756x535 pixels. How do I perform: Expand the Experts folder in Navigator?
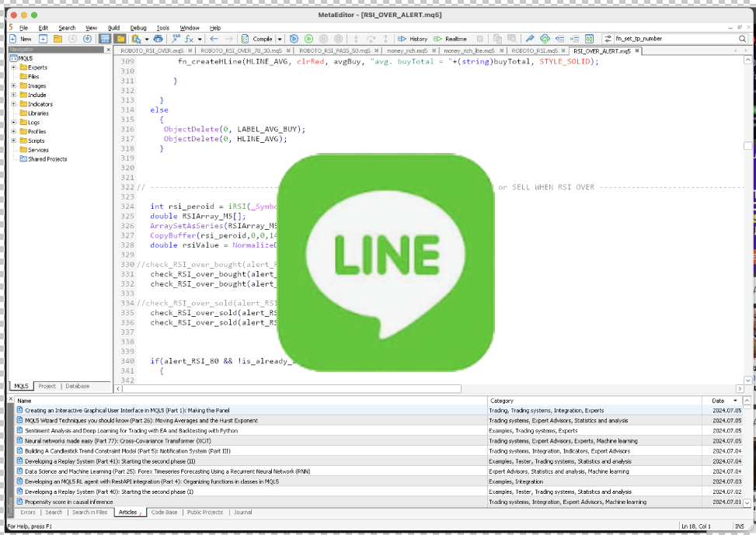click(13, 68)
